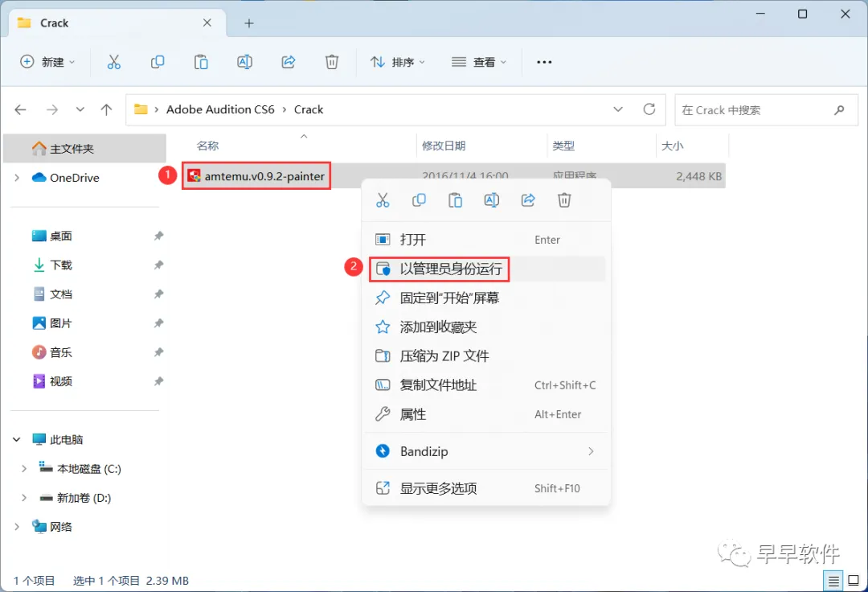Expand 新加卷 (D:) node

24,498
